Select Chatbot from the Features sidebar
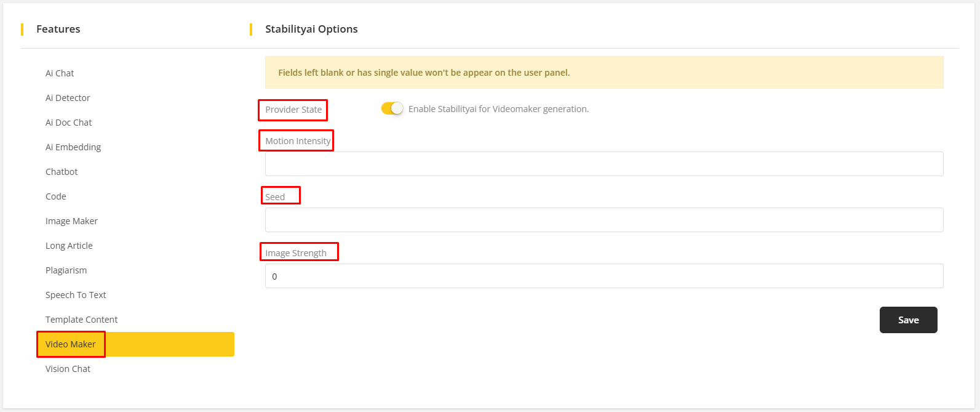 pyautogui.click(x=62, y=172)
